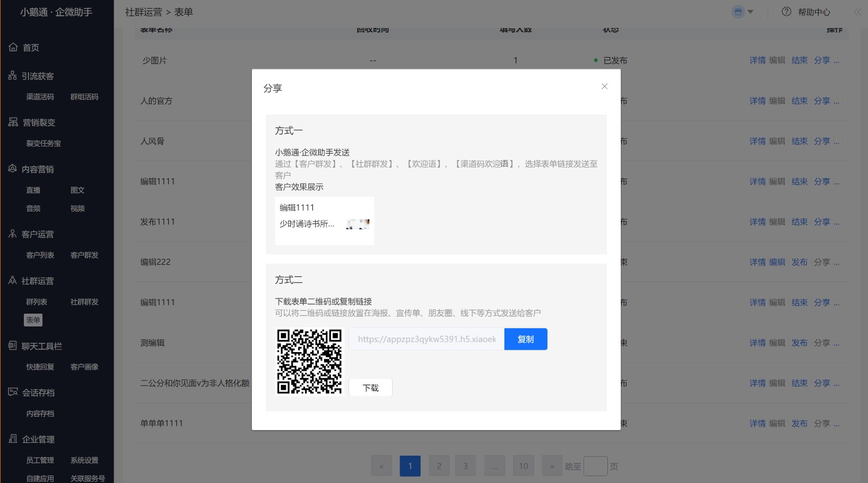Go to page 3 in pagination

pyautogui.click(x=465, y=466)
